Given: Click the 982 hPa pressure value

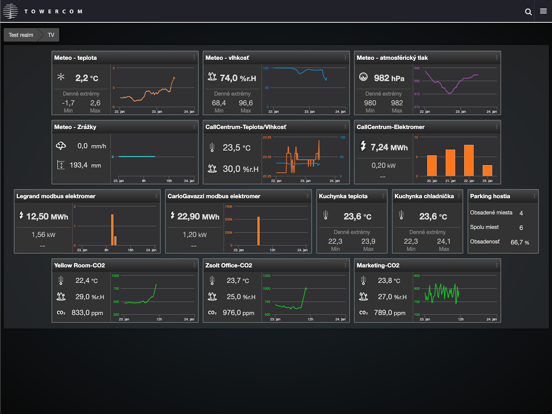Looking at the screenshot, I should (x=389, y=78).
